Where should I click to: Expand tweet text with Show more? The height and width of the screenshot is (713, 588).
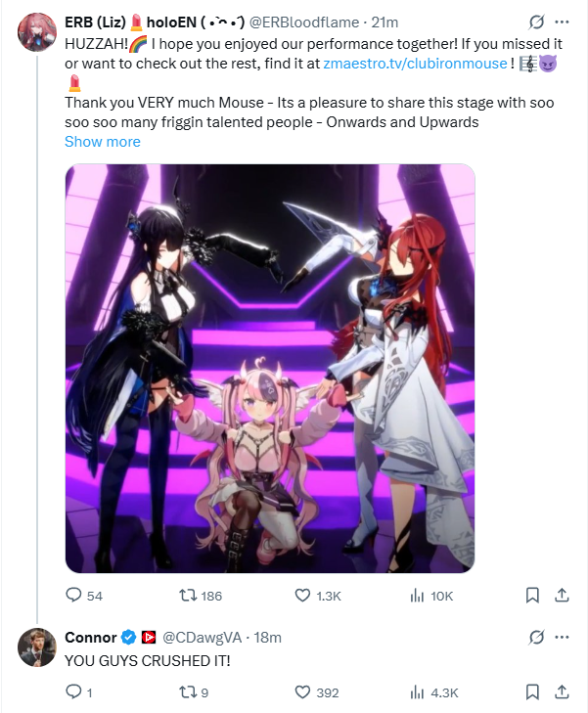click(103, 142)
